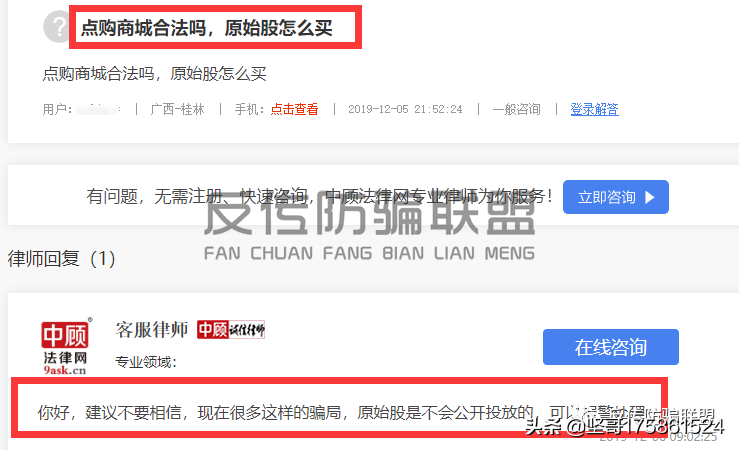Click the 头条 @坚哥 watermark
This screenshot has width=739, height=450.
pyautogui.click(x=624, y=426)
